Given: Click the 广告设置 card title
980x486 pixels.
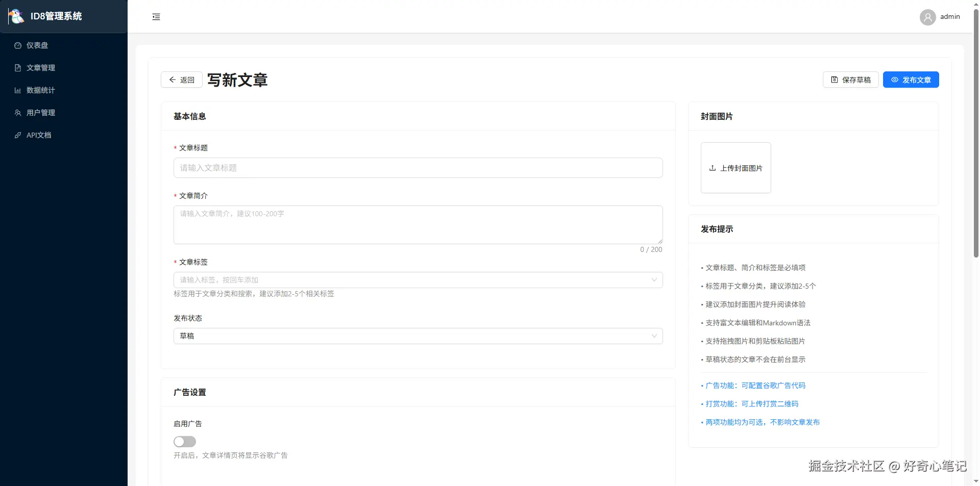Looking at the screenshot, I should point(190,392).
